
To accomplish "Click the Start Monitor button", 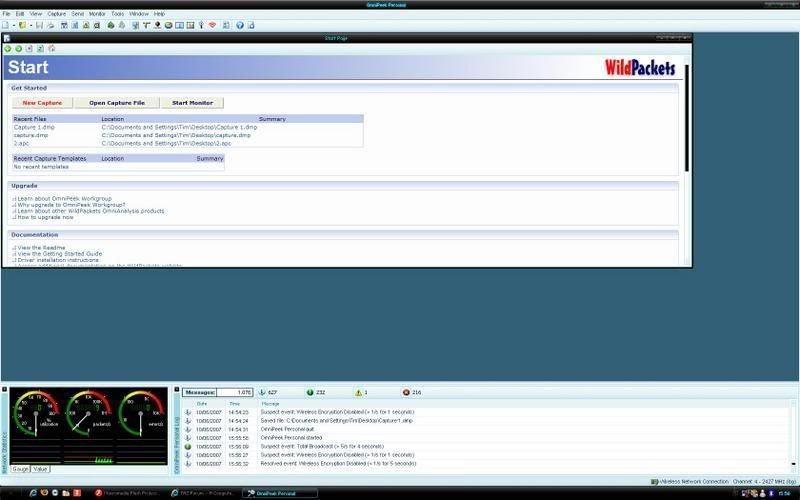I will click(x=192, y=103).
